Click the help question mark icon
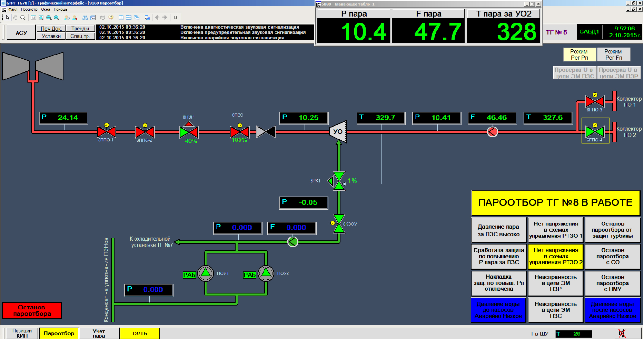The image size is (644, 339). click(x=111, y=18)
